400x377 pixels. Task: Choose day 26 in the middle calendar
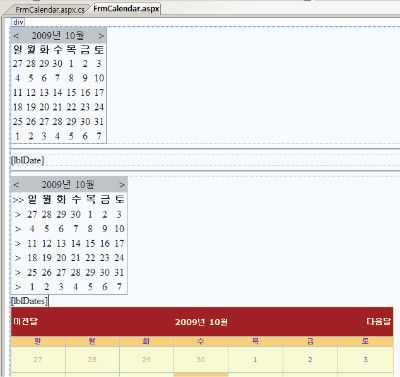47,272
